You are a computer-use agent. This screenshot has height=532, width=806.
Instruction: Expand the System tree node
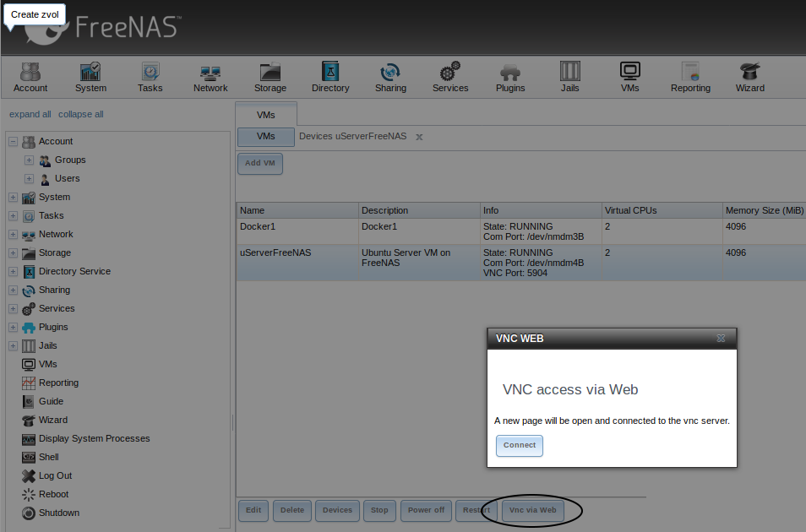(13, 197)
